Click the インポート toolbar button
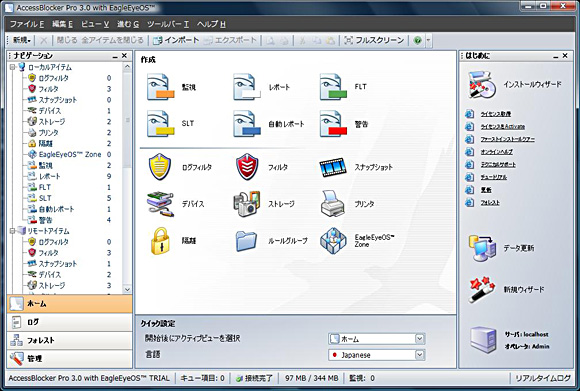 176,40
